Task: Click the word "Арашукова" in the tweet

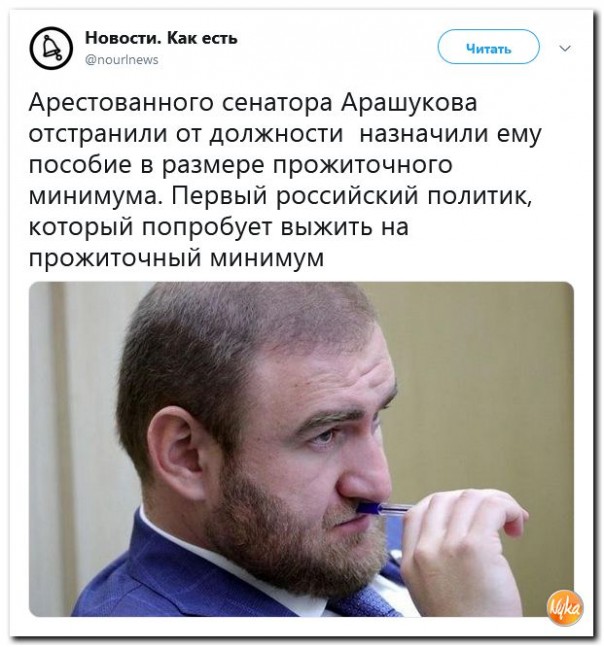Action: [409, 103]
